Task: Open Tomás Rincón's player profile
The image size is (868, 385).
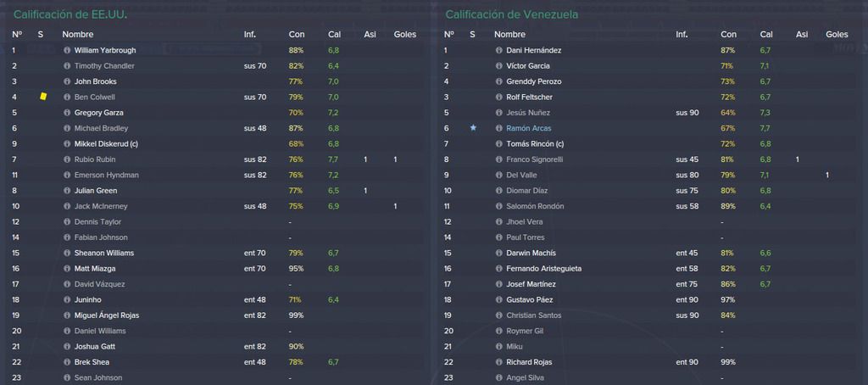Action: (x=535, y=144)
